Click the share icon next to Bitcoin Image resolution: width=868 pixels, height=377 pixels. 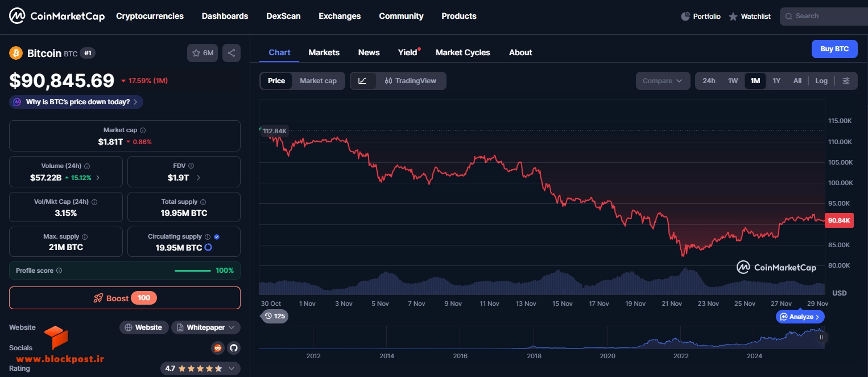tap(232, 53)
